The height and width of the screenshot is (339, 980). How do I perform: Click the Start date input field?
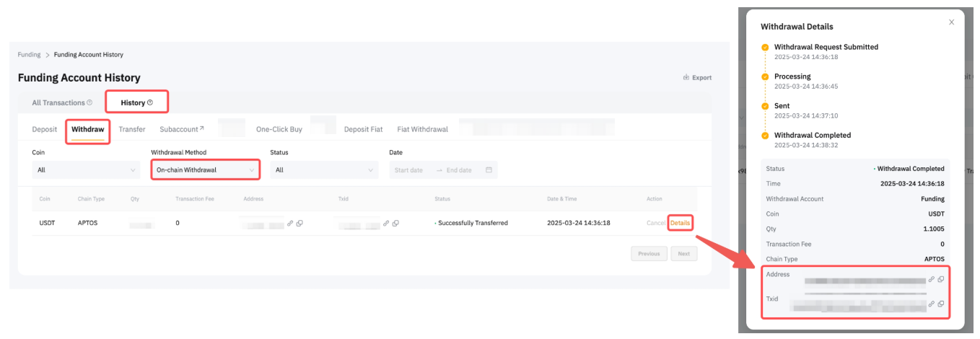click(x=411, y=170)
